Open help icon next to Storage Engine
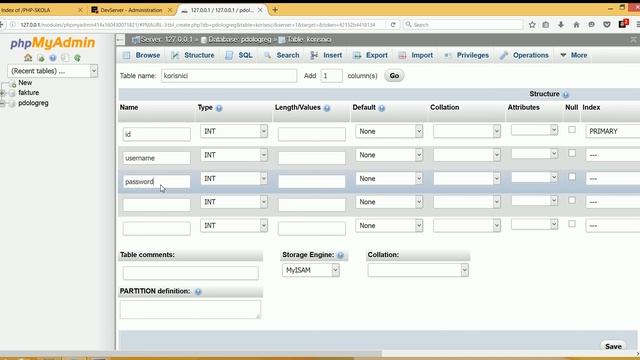 340,255
